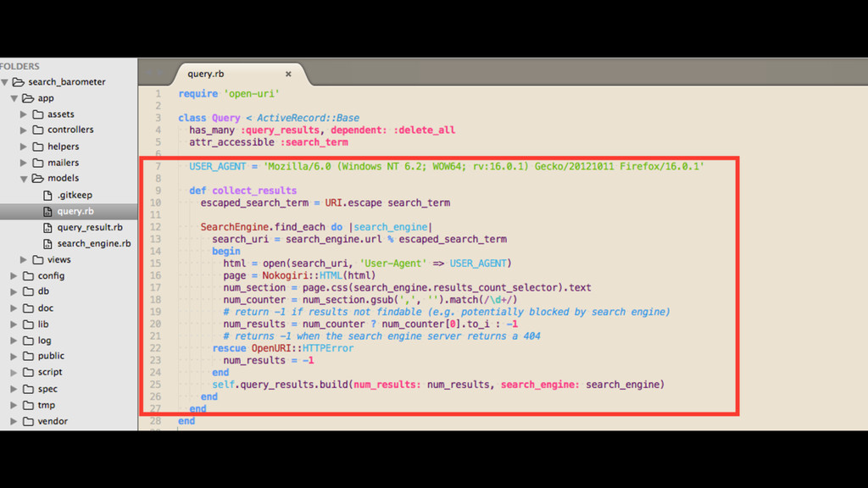Click the search_barometer folder icon

click(x=19, y=82)
